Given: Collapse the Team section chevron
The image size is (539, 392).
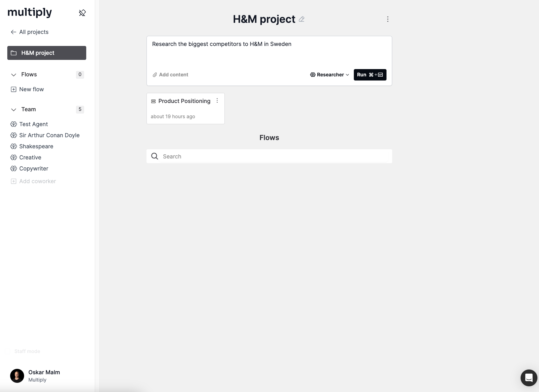Looking at the screenshot, I should 14,110.
